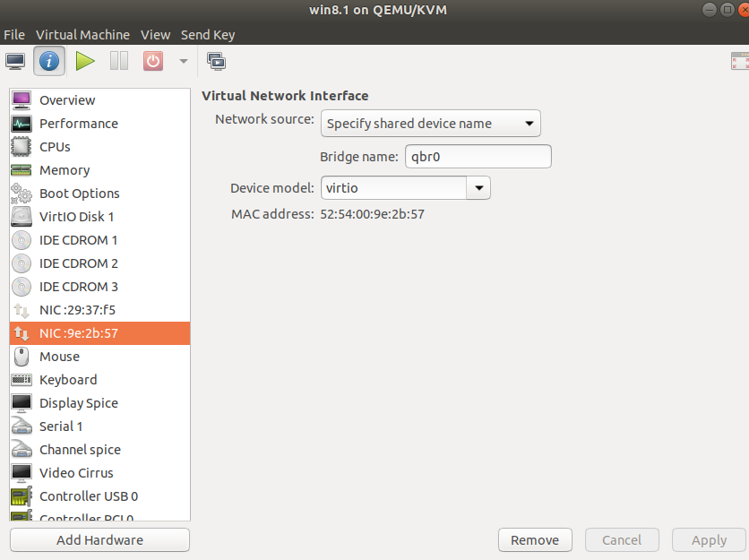Shut down the VM with power button
Viewport: 749px width, 560px height.
[153, 61]
